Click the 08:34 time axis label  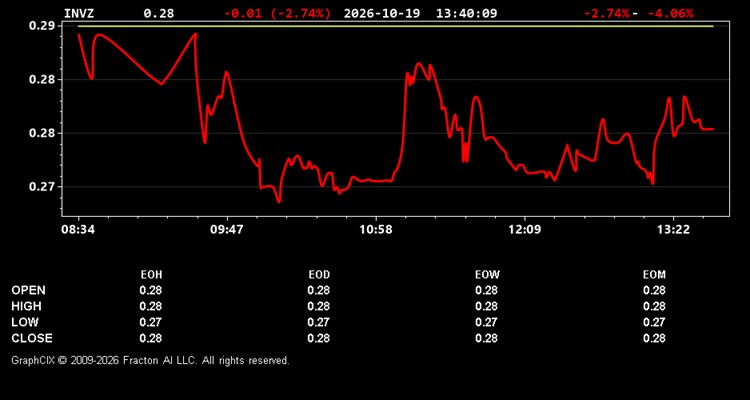(78, 230)
